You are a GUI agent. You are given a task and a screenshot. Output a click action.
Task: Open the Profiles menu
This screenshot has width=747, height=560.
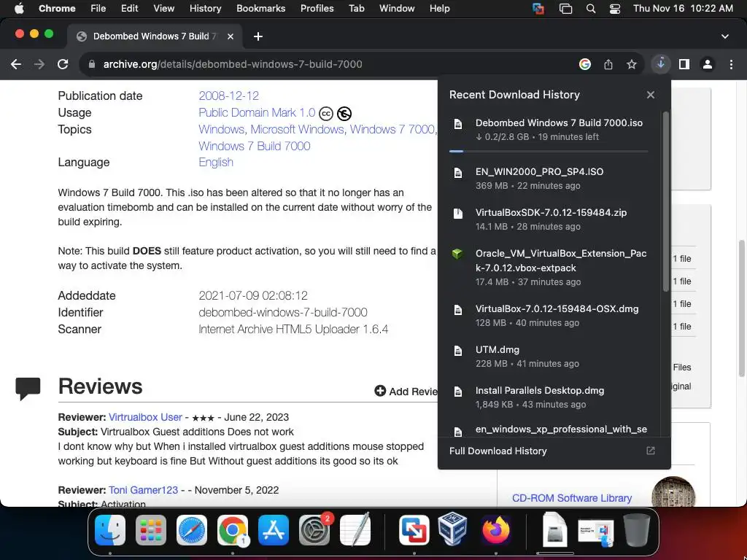pyautogui.click(x=317, y=8)
